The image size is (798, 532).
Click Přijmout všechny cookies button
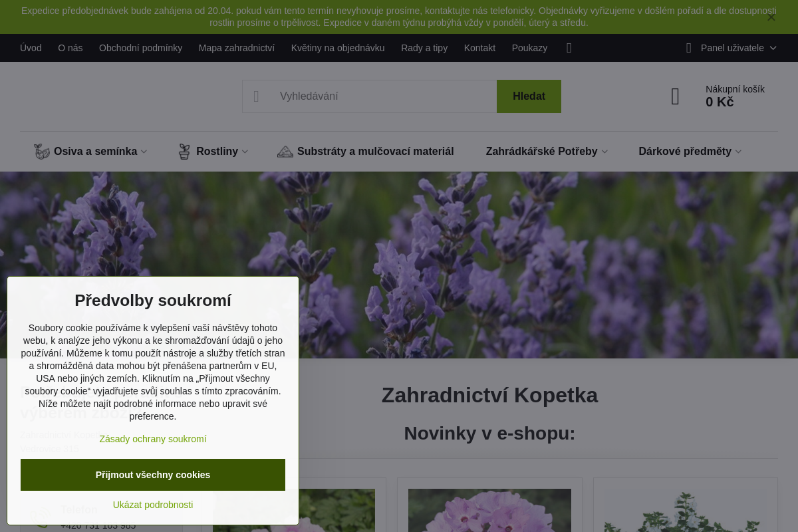pyautogui.click(x=153, y=475)
